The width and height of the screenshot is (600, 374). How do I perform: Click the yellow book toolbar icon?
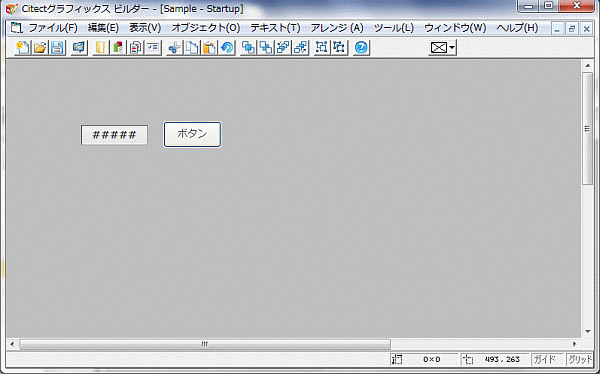[x=101, y=48]
